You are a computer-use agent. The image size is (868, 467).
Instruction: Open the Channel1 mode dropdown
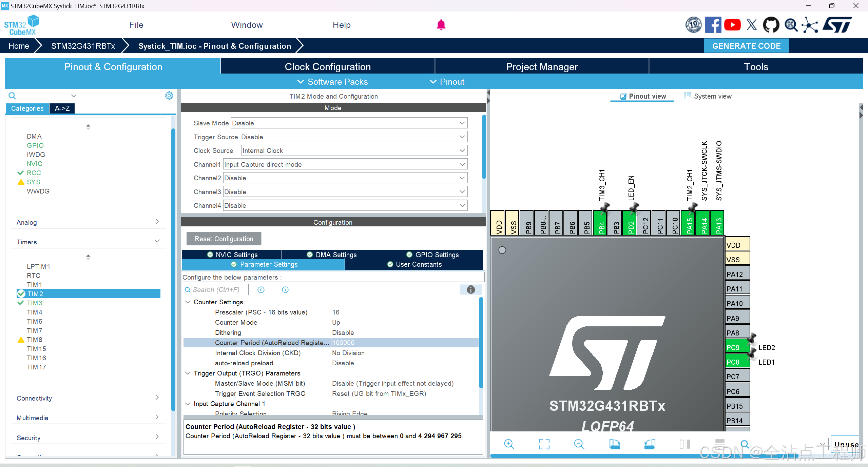click(345, 164)
